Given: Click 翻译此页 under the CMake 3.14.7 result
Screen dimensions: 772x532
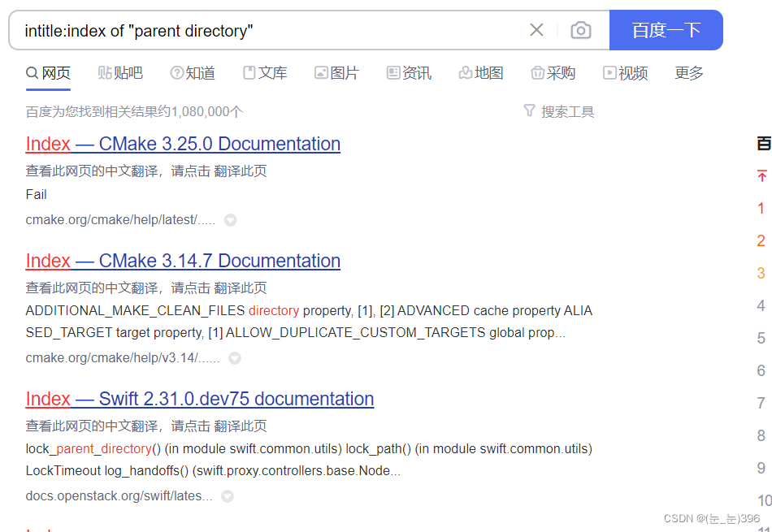Looking at the screenshot, I should (x=241, y=288).
